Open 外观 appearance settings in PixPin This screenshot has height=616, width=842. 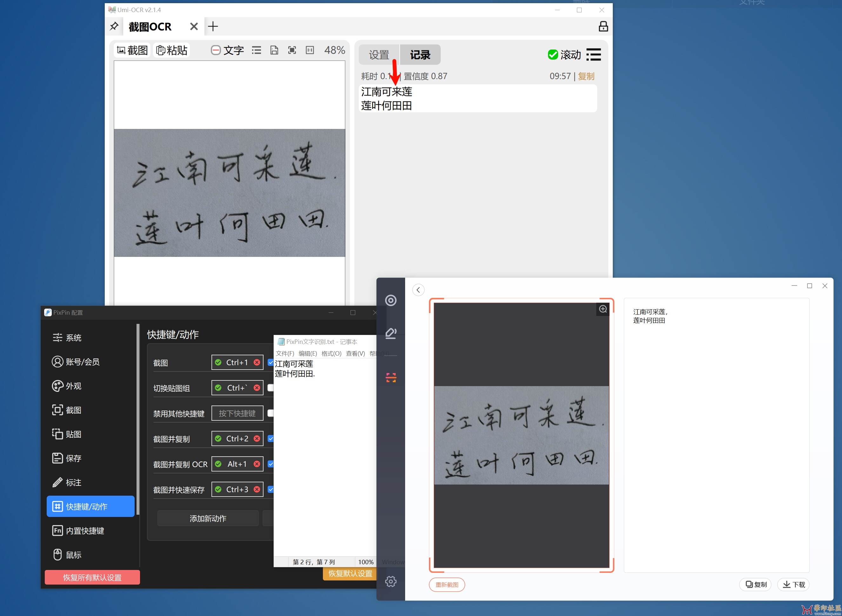pyautogui.click(x=90, y=386)
